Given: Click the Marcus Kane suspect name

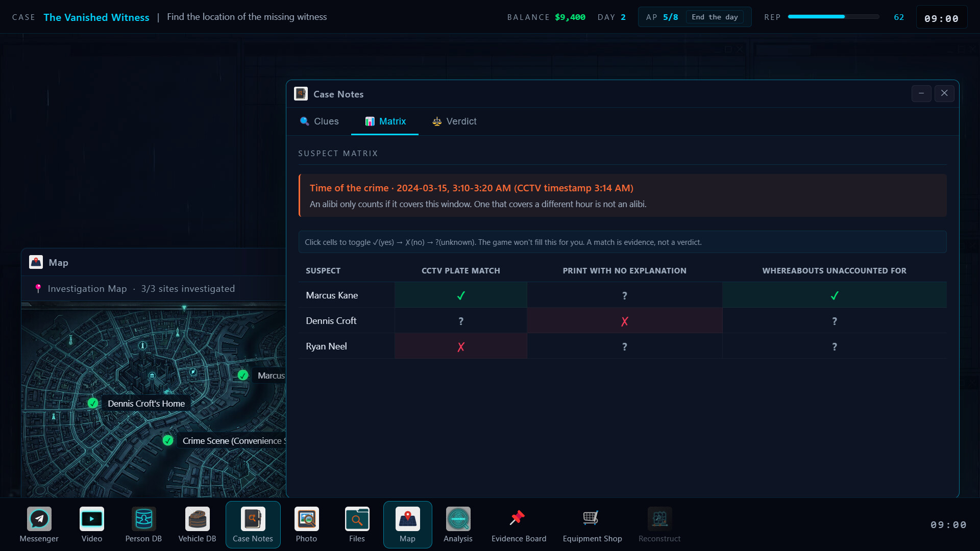Looking at the screenshot, I should coord(332,295).
